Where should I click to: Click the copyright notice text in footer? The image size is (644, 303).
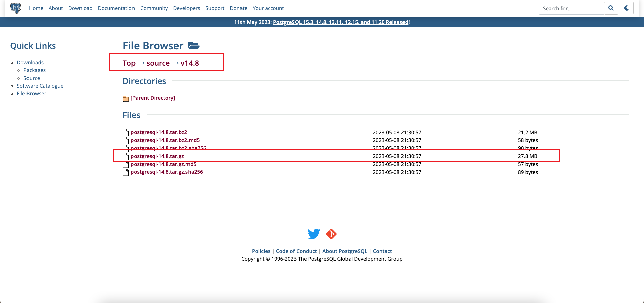pyautogui.click(x=322, y=259)
